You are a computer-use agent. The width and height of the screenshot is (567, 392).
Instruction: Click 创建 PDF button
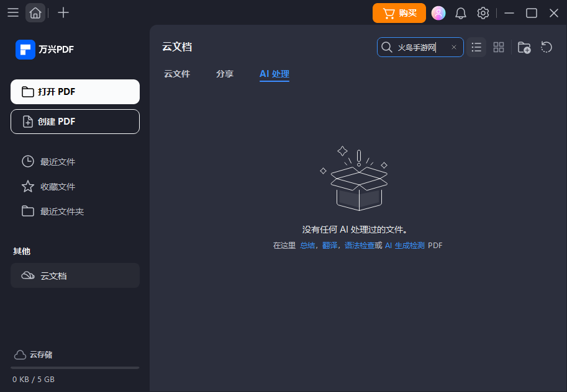pyautogui.click(x=75, y=122)
